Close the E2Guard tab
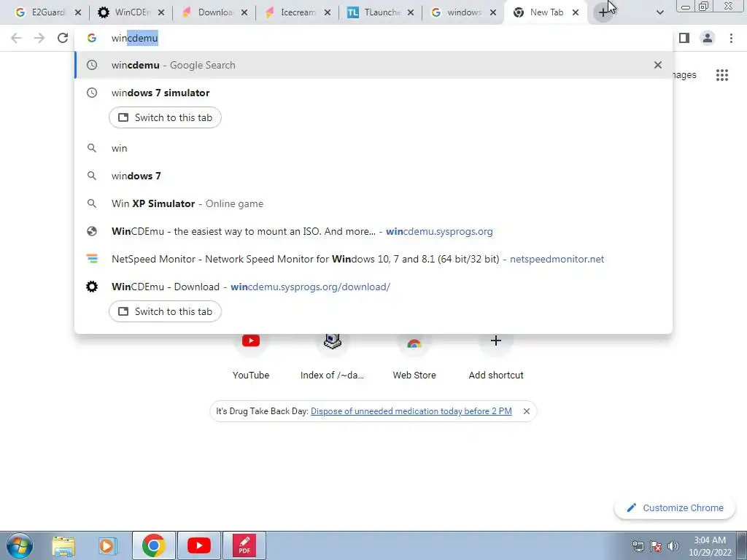This screenshot has height=560, width=747. (x=78, y=12)
